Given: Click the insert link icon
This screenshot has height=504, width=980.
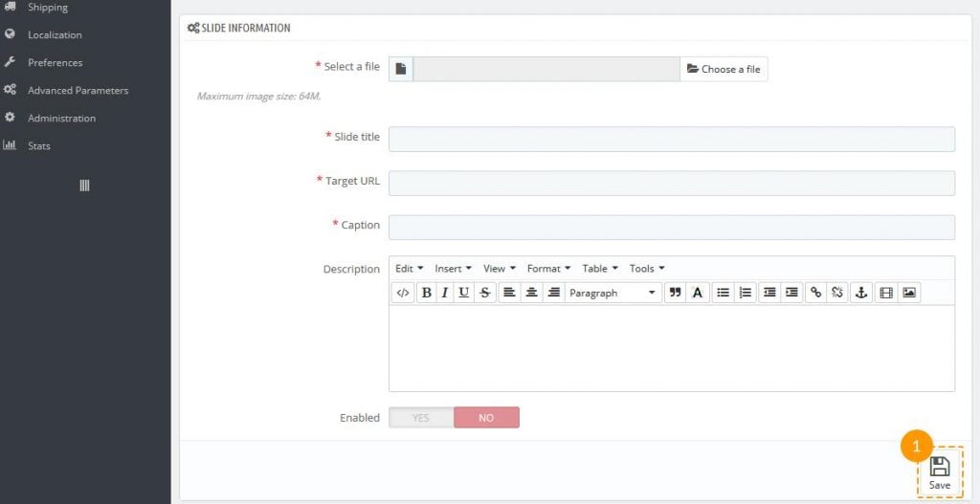Looking at the screenshot, I should pos(815,293).
